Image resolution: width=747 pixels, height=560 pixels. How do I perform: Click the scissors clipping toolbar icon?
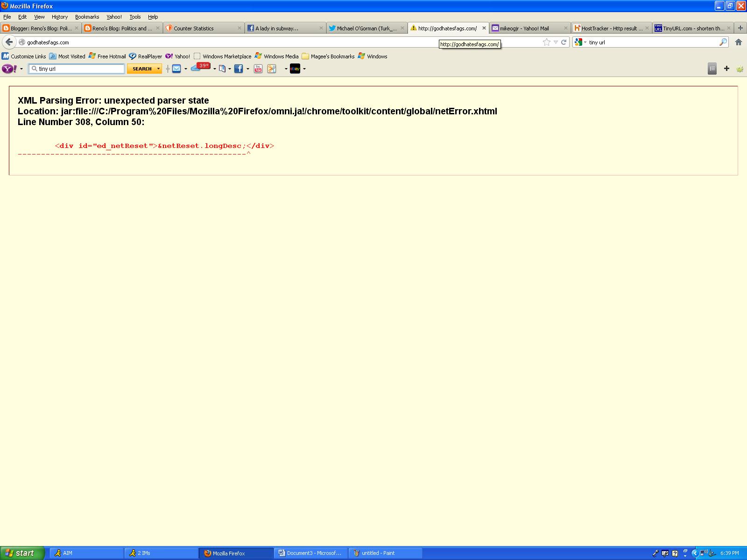pos(272,69)
